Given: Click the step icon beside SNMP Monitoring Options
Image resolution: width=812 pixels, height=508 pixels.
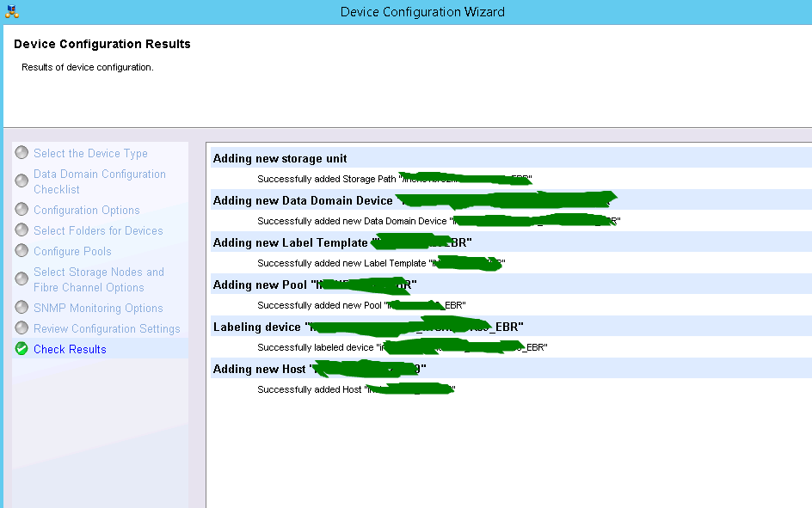Looking at the screenshot, I should tap(22, 307).
